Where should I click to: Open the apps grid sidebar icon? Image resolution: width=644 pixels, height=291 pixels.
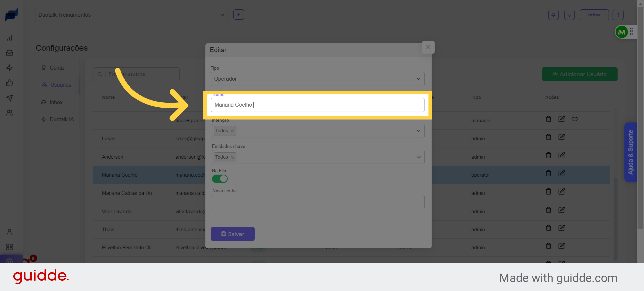click(x=10, y=247)
